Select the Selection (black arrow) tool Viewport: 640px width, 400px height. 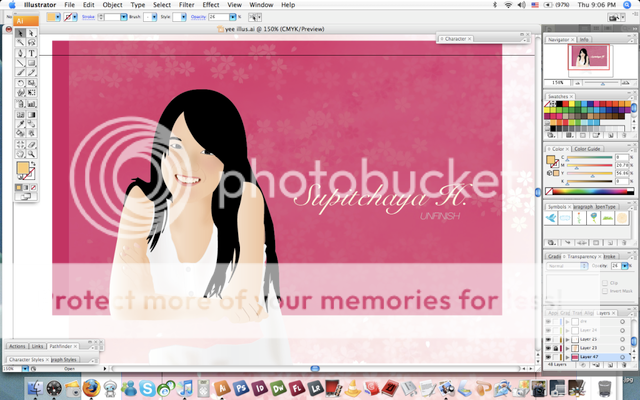click(x=20, y=33)
